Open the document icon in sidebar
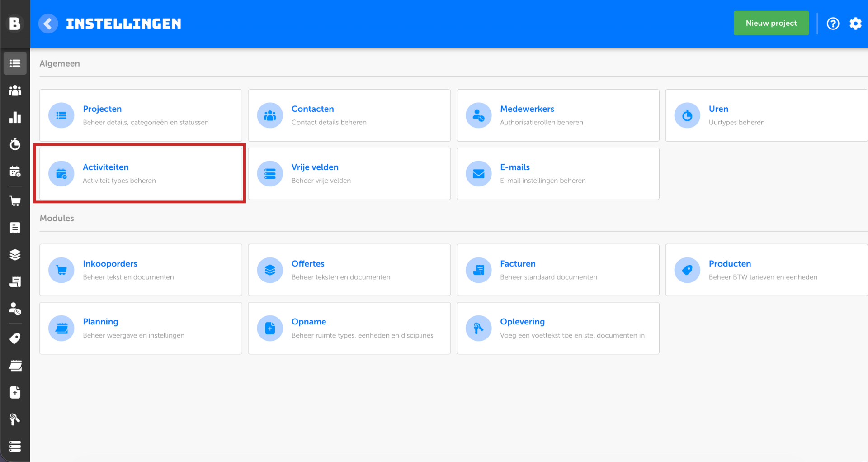 (x=15, y=228)
